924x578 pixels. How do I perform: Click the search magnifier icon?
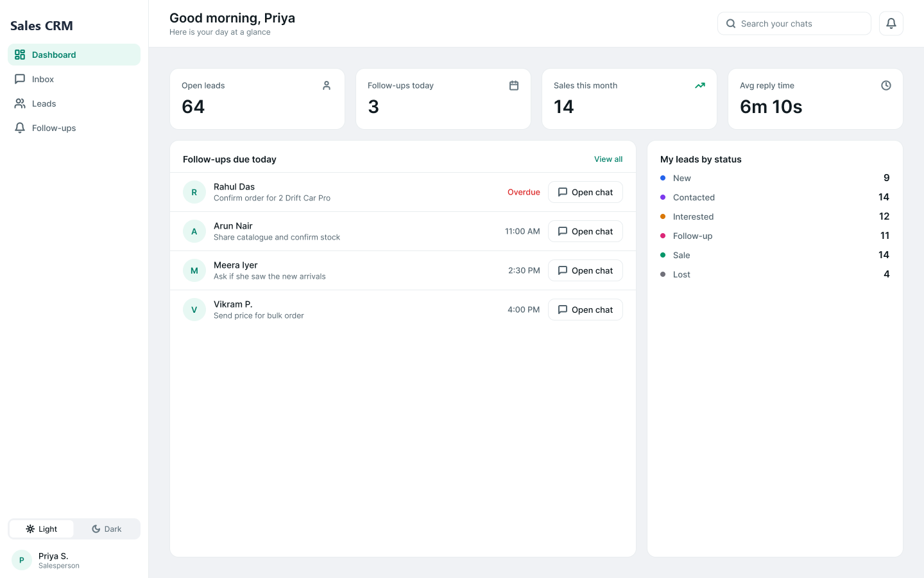(x=731, y=24)
